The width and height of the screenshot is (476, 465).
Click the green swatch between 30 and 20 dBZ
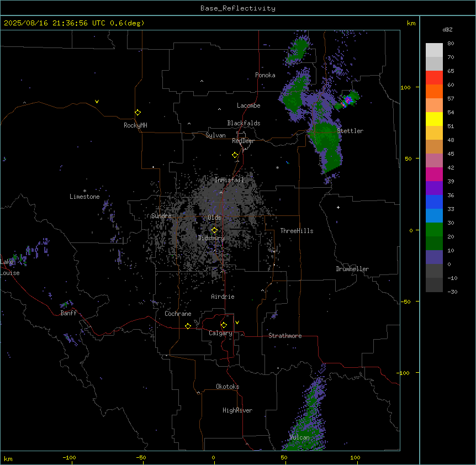434,230
